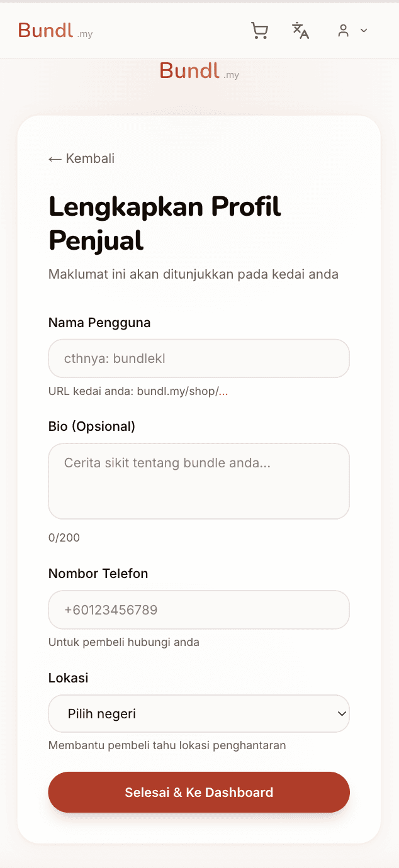Image resolution: width=399 pixels, height=868 pixels.
Task: Click the bundl.my/shop URL text
Action: [x=136, y=391]
